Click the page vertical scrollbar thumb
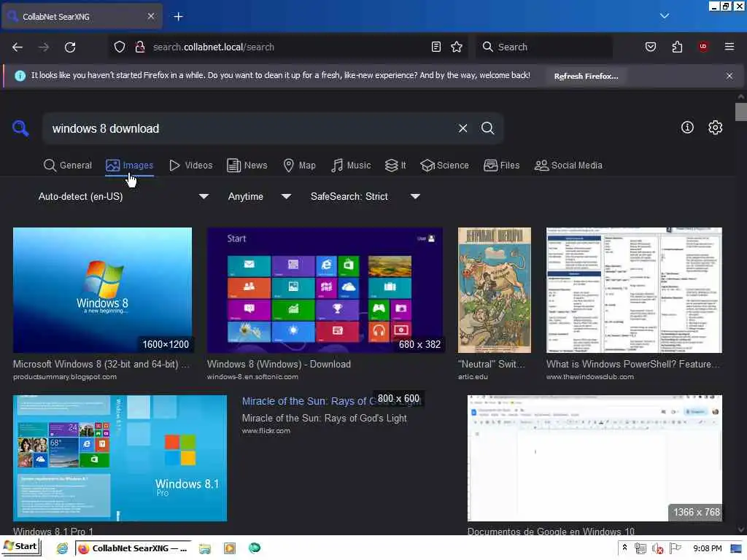The width and height of the screenshot is (747, 560). (741, 112)
